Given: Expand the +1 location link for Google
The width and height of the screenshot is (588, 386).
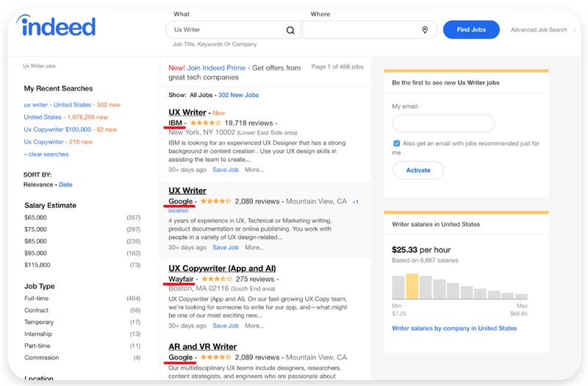Looking at the screenshot, I should (355, 201).
